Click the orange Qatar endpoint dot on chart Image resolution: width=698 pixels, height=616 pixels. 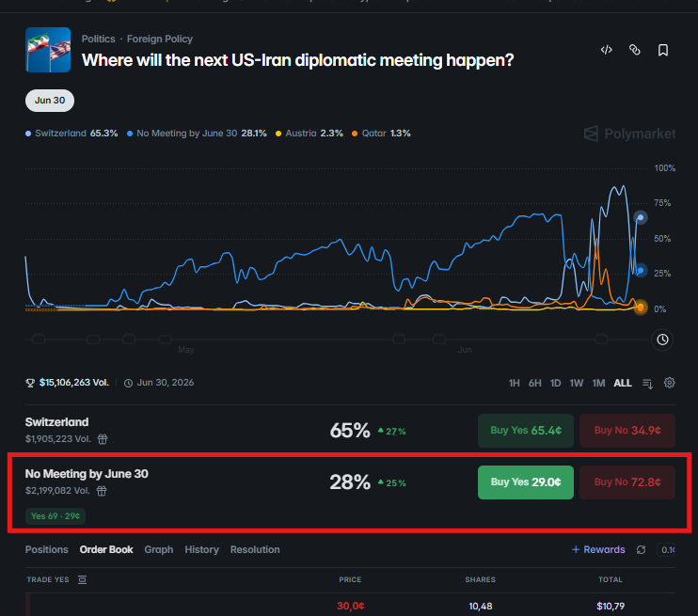641,308
